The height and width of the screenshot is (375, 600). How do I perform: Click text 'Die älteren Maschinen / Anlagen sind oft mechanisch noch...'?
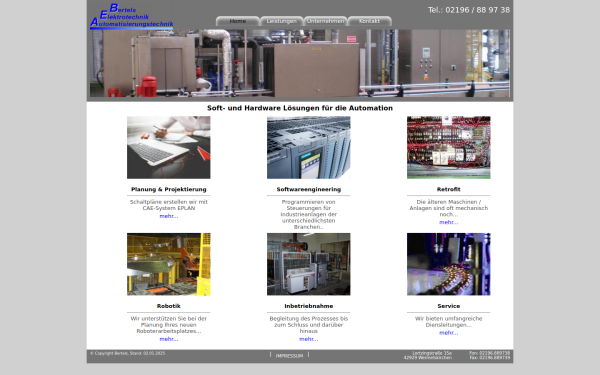(x=448, y=208)
